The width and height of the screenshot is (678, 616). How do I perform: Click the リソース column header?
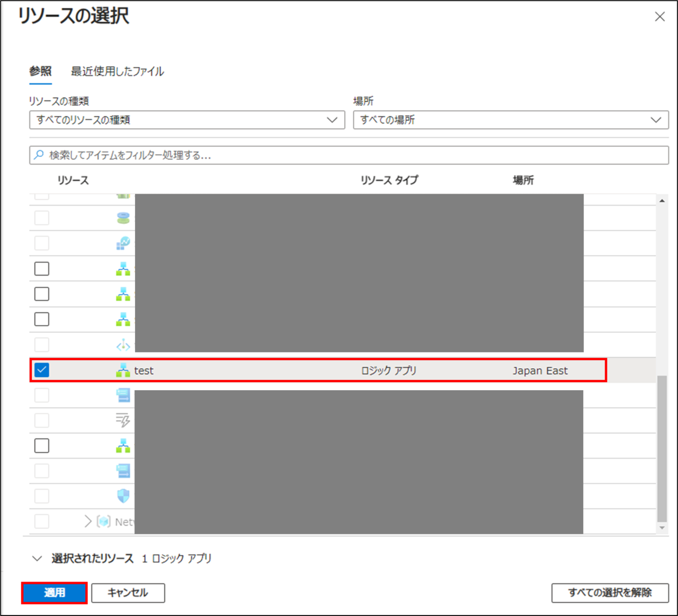coord(73,180)
